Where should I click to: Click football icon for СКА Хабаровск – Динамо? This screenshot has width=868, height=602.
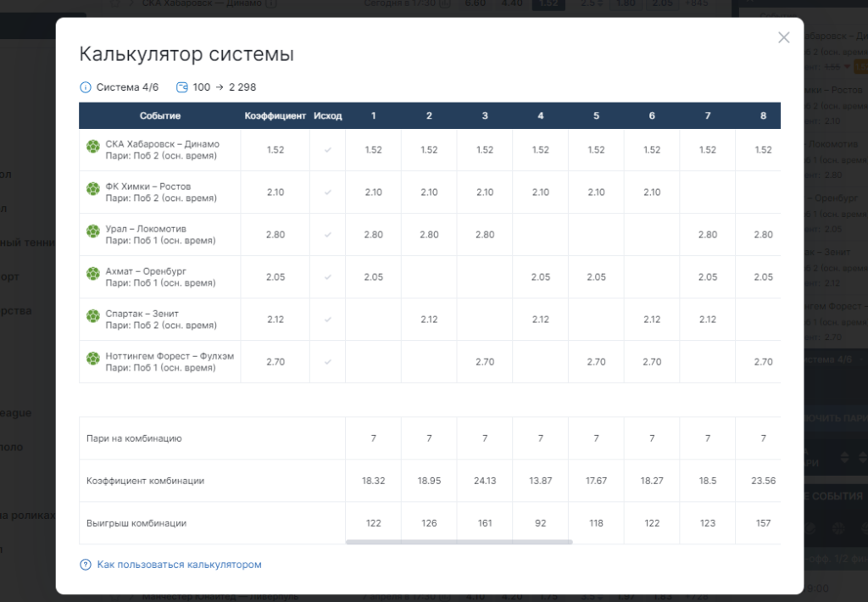click(93, 146)
